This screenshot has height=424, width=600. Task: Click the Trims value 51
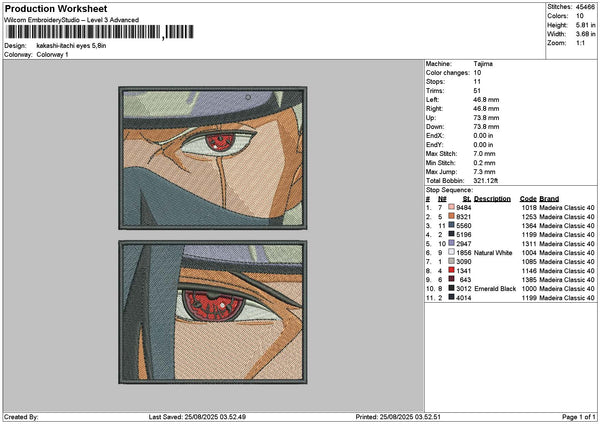pyautogui.click(x=477, y=91)
